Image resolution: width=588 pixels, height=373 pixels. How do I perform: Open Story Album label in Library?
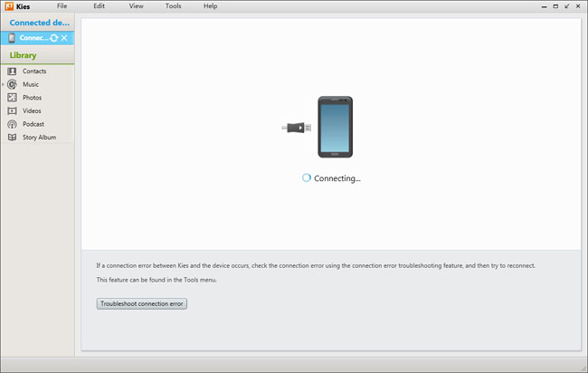click(40, 138)
